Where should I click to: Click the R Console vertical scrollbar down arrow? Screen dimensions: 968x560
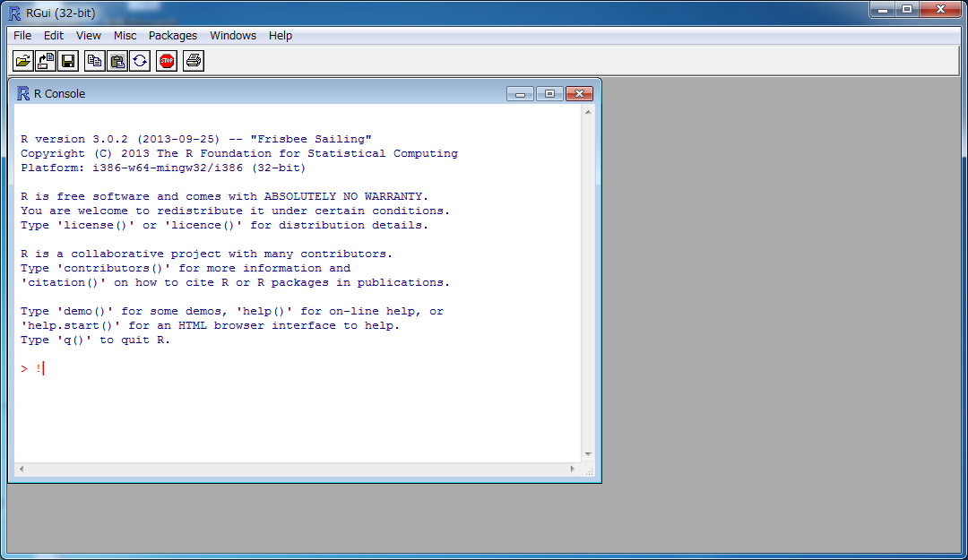(x=588, y=454)
